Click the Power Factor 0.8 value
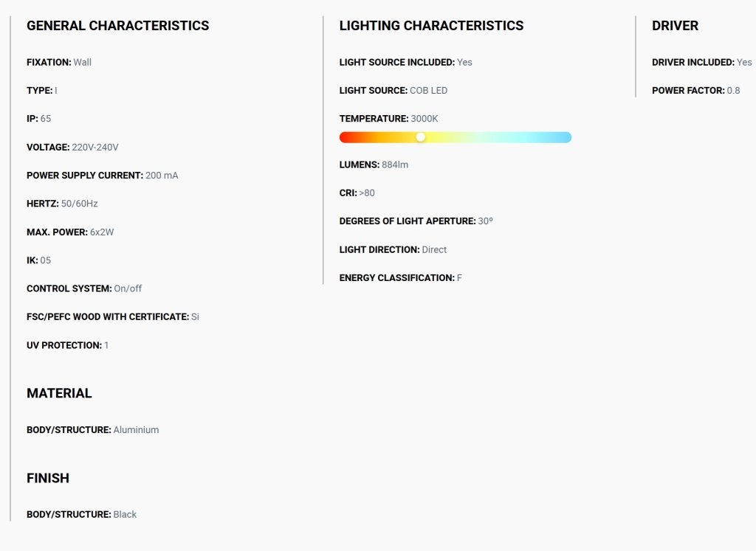756x551 pixels. coord(733,91)
